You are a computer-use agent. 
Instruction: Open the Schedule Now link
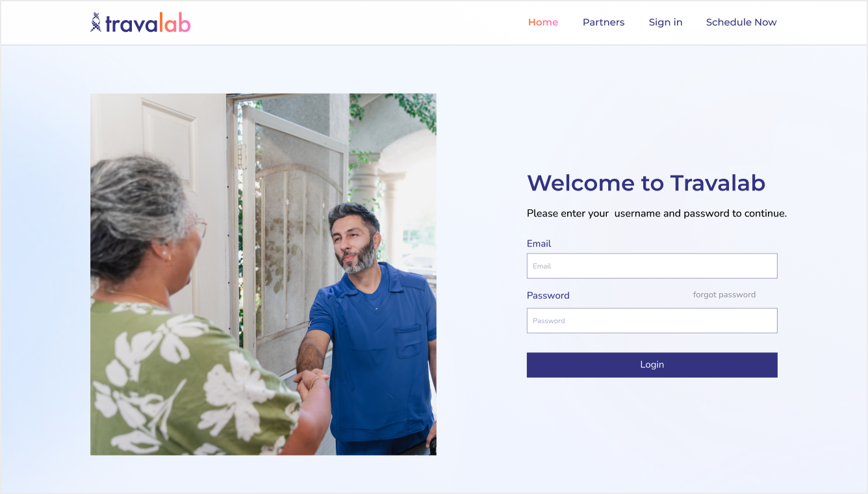coord(741,22)
